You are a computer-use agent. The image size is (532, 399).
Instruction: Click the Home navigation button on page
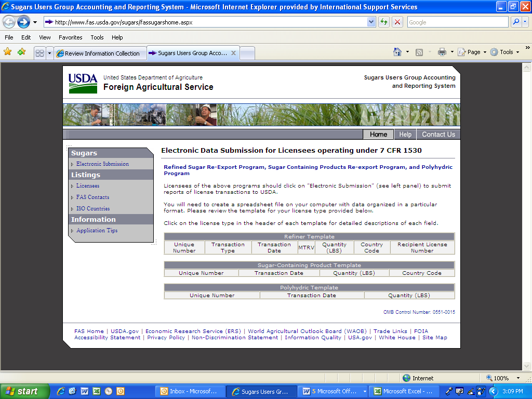pyautogui.click(x=378, y=135)
